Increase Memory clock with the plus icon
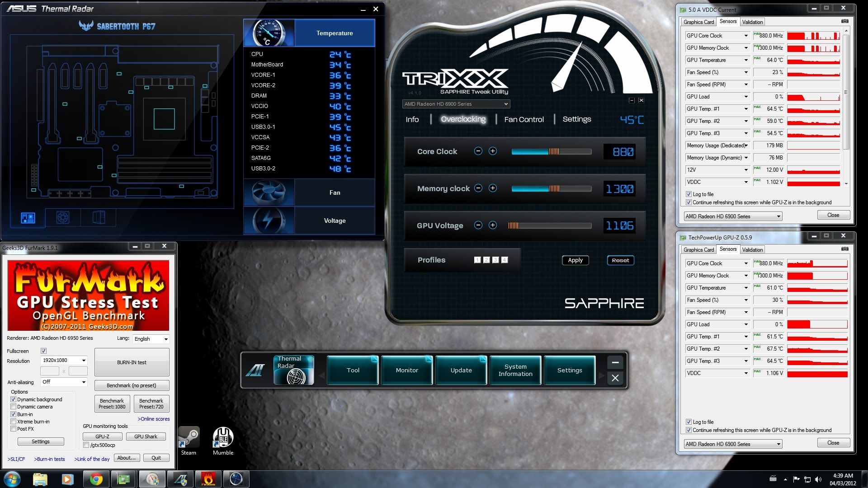The image size is (868, 488). tap(493, 188)
